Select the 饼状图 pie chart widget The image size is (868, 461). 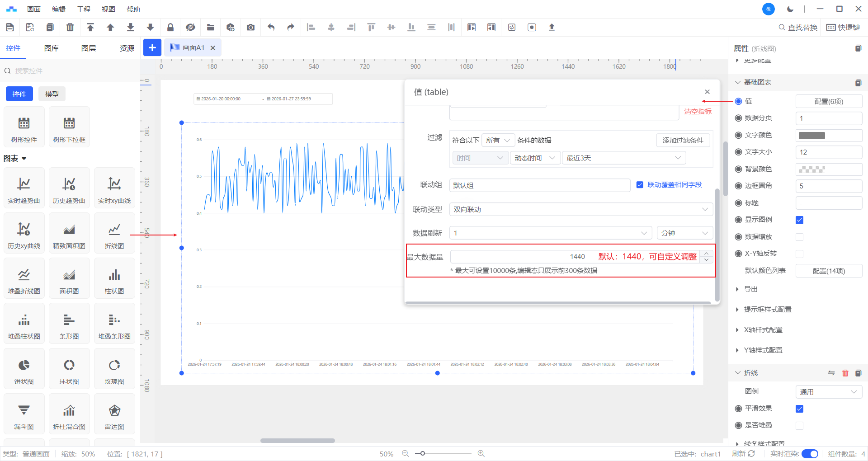click(24, 369)
